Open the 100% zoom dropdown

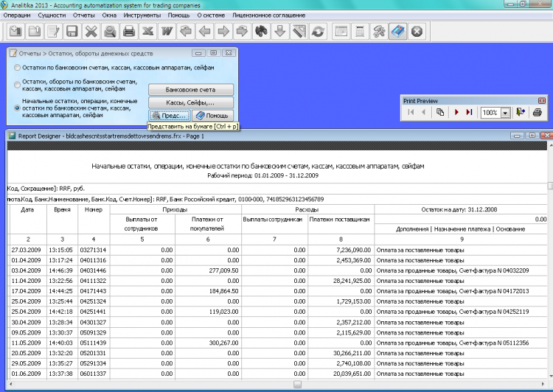click(x=506, y=113)
